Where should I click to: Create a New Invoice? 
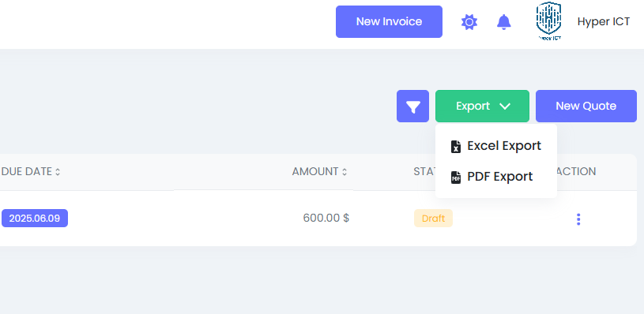389,22
